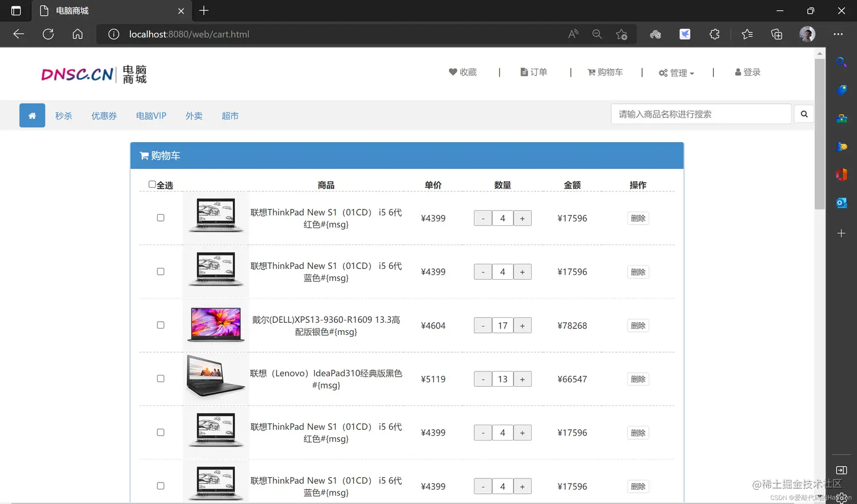
Task: Delete the first ThinkPad 红色 item
Action: (638, 218)
